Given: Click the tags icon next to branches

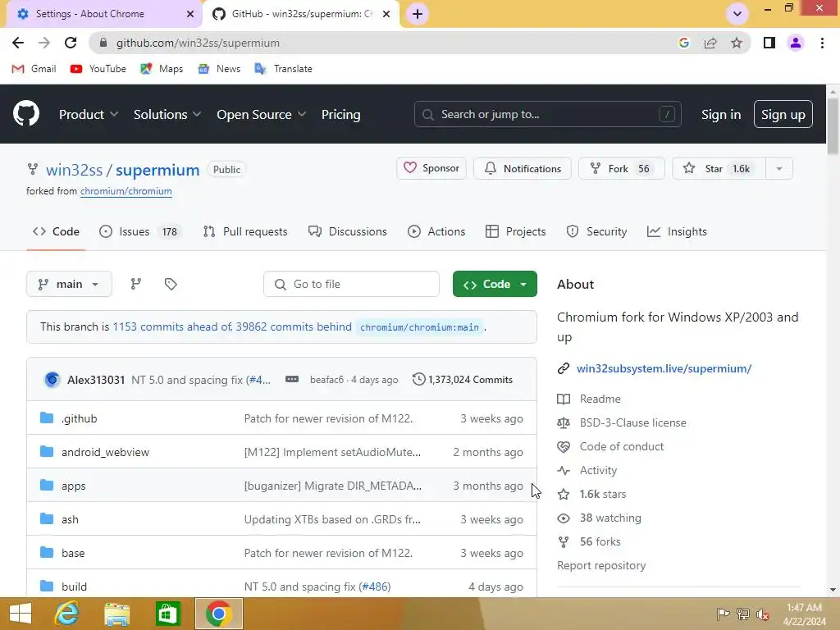Looking at the screenshot, I should pos(171,284).
